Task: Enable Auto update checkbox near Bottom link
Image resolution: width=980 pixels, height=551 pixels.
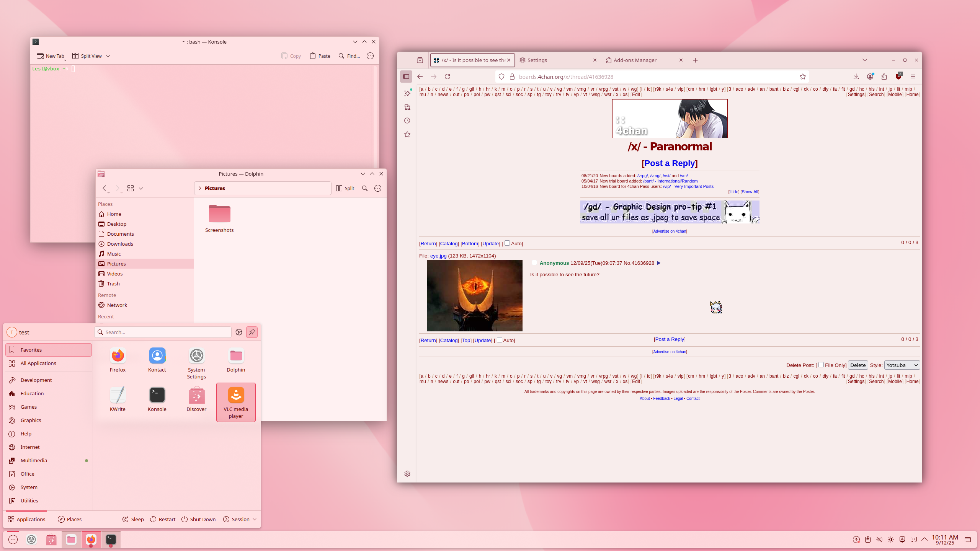Action: coord(507,243)
